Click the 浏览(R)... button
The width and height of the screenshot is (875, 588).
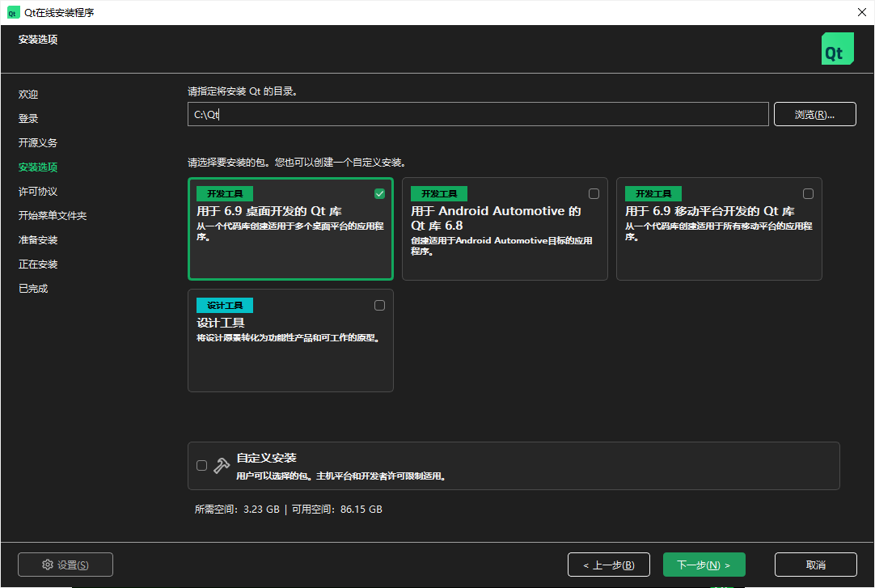coord(814,114)
